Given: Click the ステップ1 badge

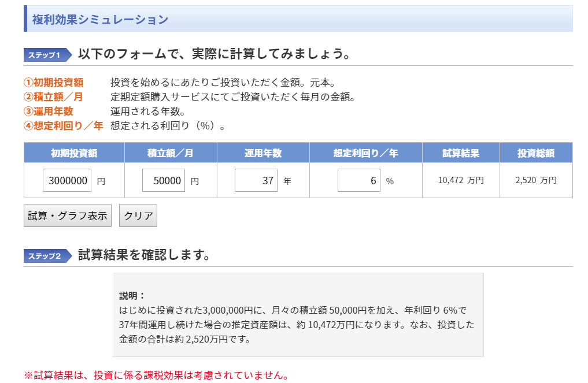Looking at the screenshot, I should point(47,55).
